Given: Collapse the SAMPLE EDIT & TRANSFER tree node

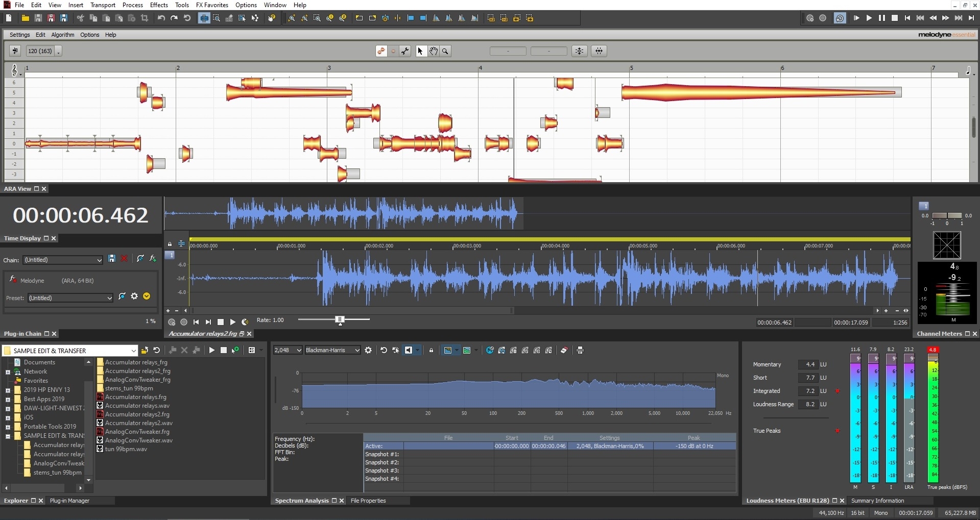Looking at the screenshot, I should 8,436.
